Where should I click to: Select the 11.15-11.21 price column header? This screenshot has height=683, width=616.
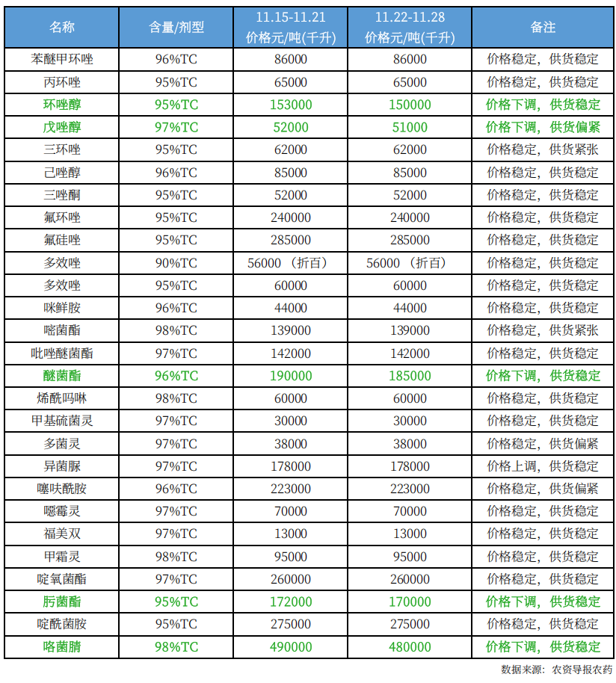click(291, 27)
